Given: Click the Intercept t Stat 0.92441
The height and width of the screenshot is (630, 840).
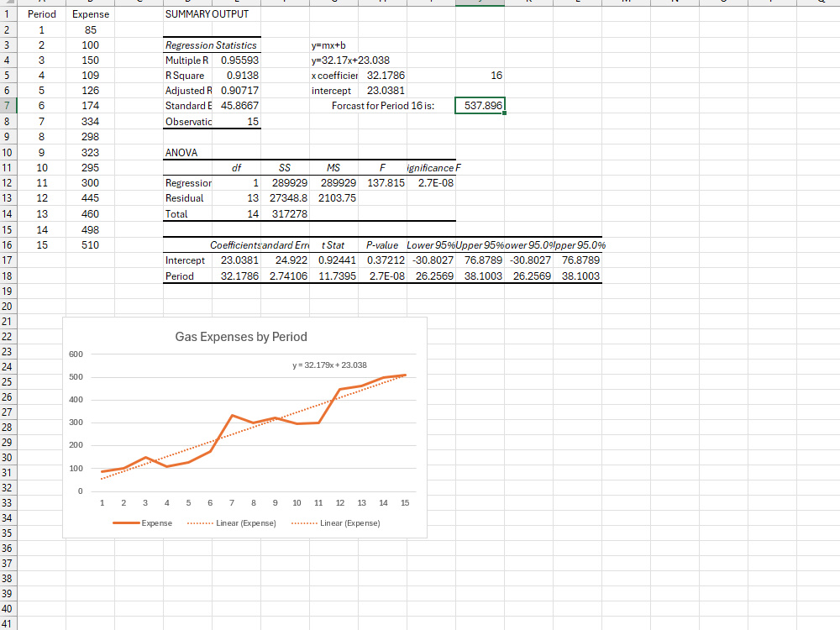Looking at the screenshot, I should tap(333, 260).
